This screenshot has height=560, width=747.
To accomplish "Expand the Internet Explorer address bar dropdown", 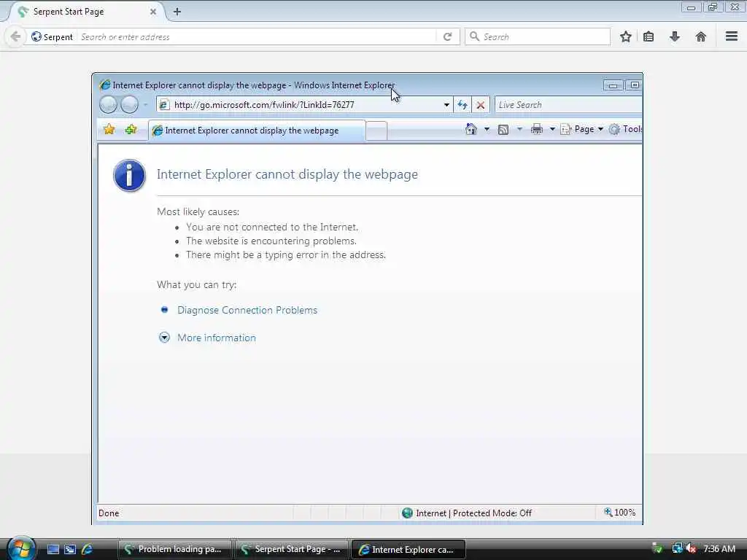I will (x=446, y=105).
